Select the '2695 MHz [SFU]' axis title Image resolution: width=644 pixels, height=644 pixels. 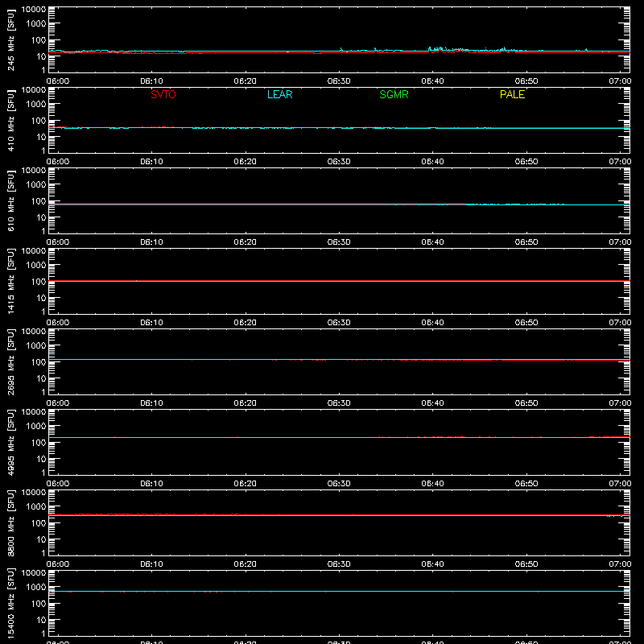10,361
